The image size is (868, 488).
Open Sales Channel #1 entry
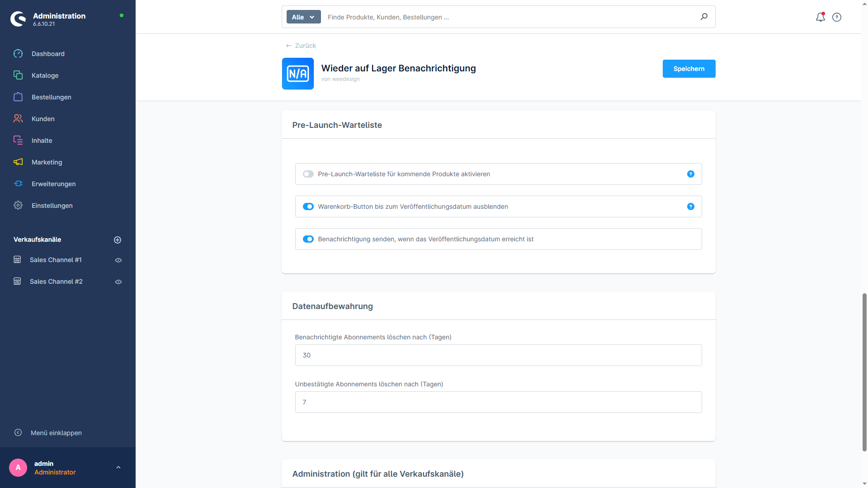(x=56, y=260)
